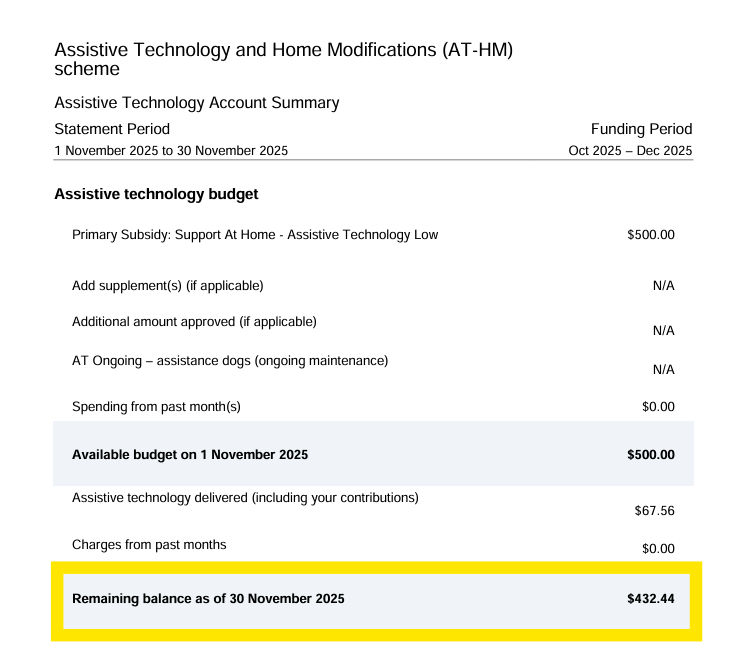Select the N/A value for supplements
Viewport: 730px width, 666px height.
(x=663, y=285)
